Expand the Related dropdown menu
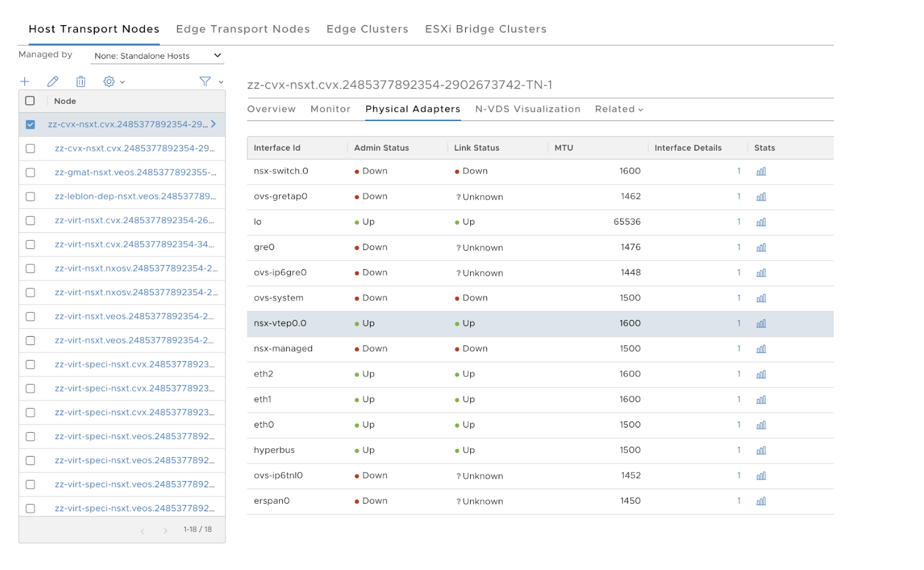Image resolution: width=924 pixels, height=570 pixels. pyautogui.click(x=619, y=109)
